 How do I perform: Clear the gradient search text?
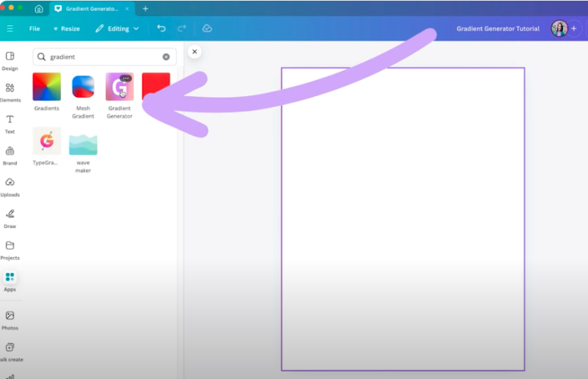point(166,57)
